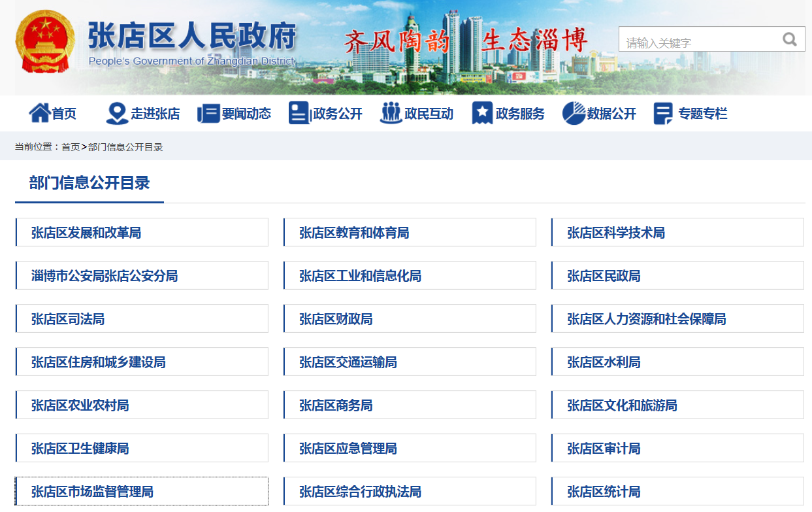
Task: Open 张店区人力资源和社会保障局 link
Action: point(646,319)
